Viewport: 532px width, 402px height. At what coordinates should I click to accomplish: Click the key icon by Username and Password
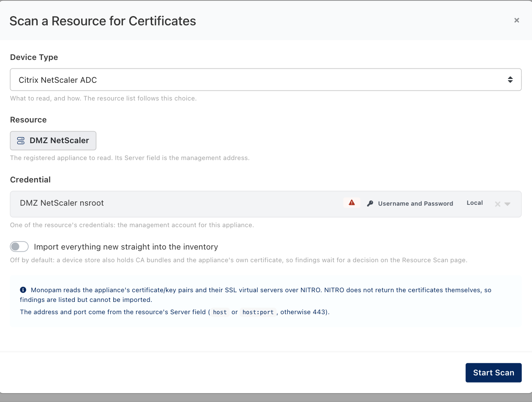(x=370, y=204)
